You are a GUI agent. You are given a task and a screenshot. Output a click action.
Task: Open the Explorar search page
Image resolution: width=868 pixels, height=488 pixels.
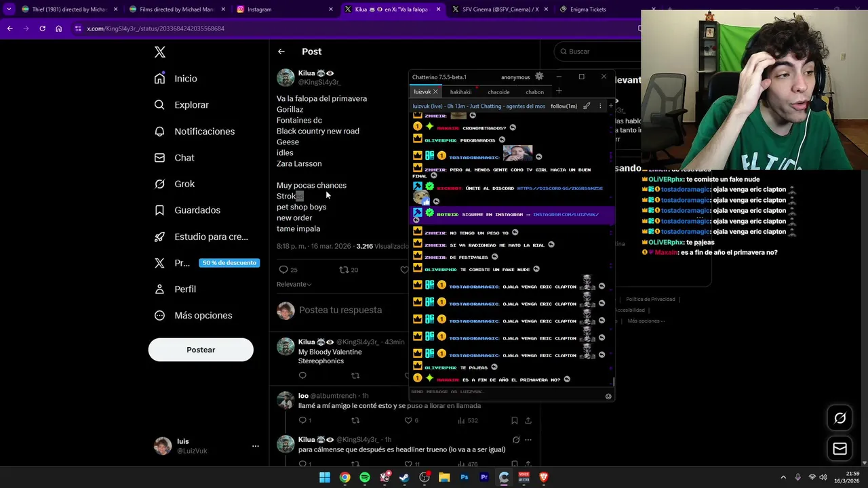coord(181,105)
